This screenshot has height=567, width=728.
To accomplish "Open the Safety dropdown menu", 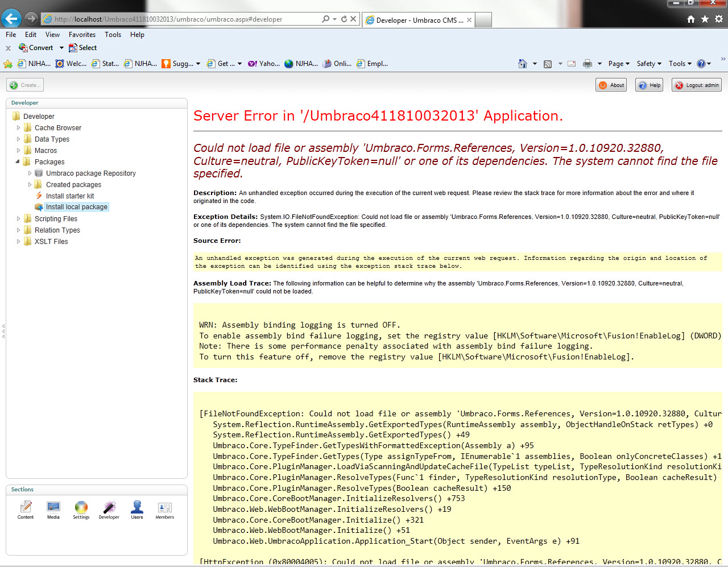I will [x=649, y=64].
